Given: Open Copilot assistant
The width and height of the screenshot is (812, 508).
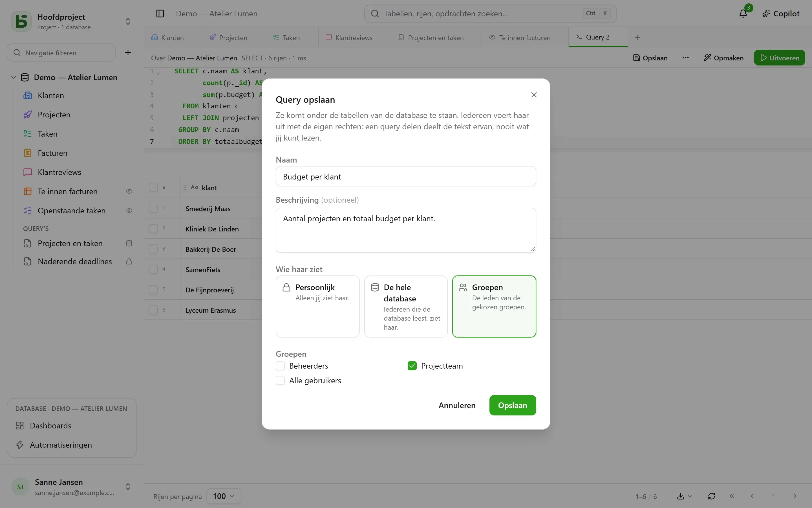Looking at the screenshot, I should (781, 14).
